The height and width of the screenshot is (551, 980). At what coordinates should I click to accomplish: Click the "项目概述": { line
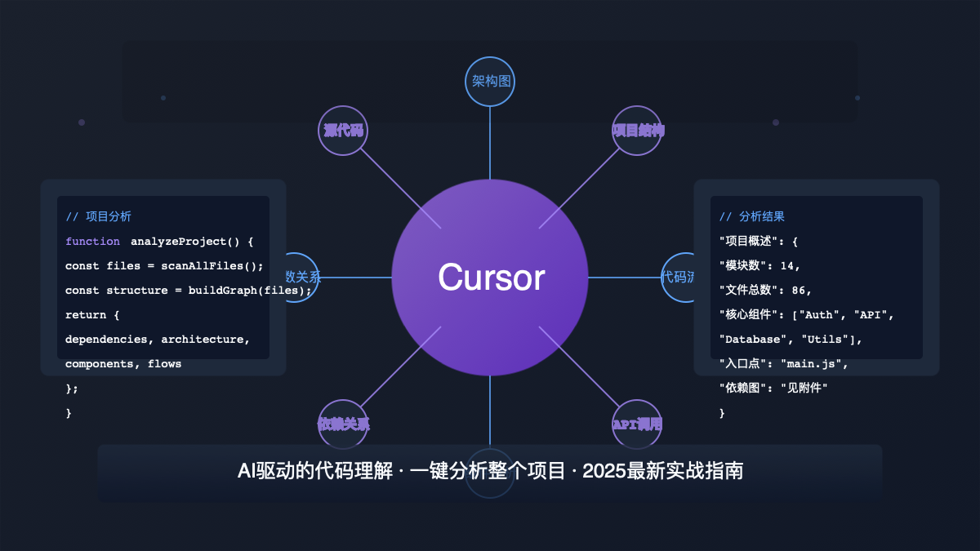(x=758, y=242)
